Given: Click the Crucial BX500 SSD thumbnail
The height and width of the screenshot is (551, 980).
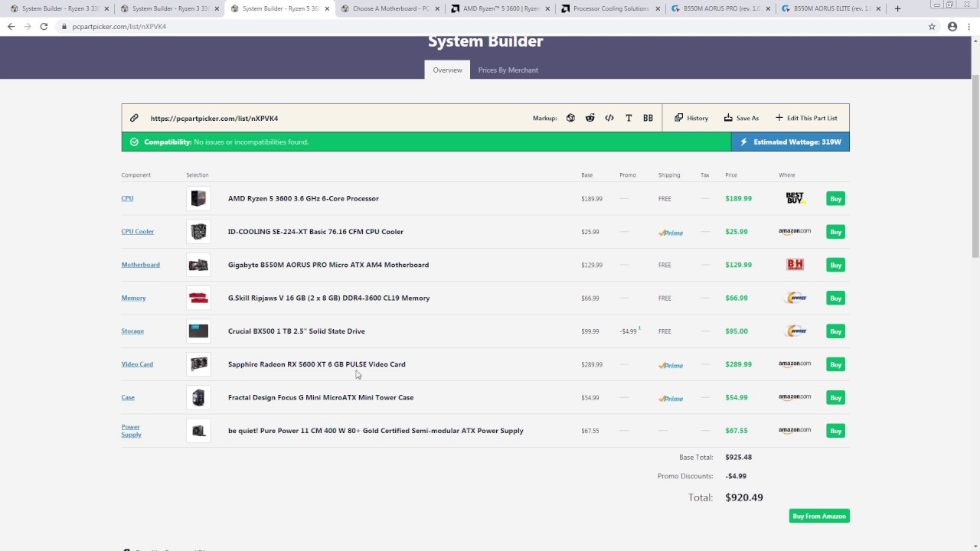Looking at the screenshot, I should pos(198,331).
